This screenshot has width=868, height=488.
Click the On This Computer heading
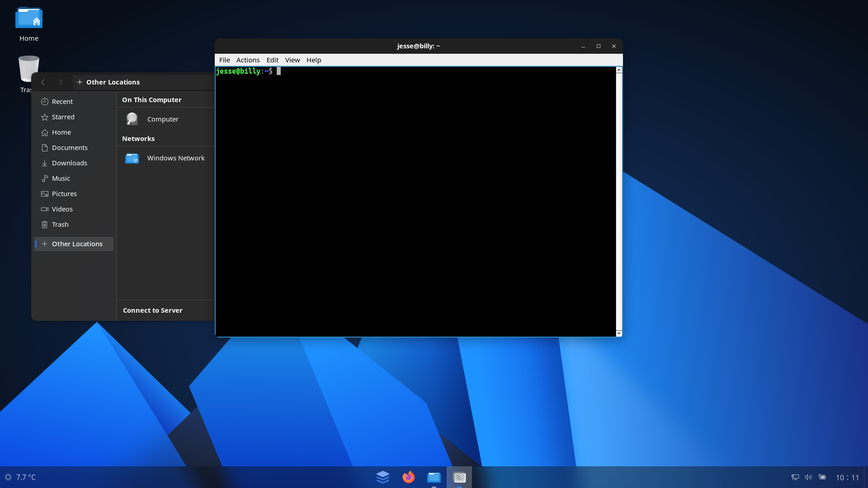(x=151, y=100)
